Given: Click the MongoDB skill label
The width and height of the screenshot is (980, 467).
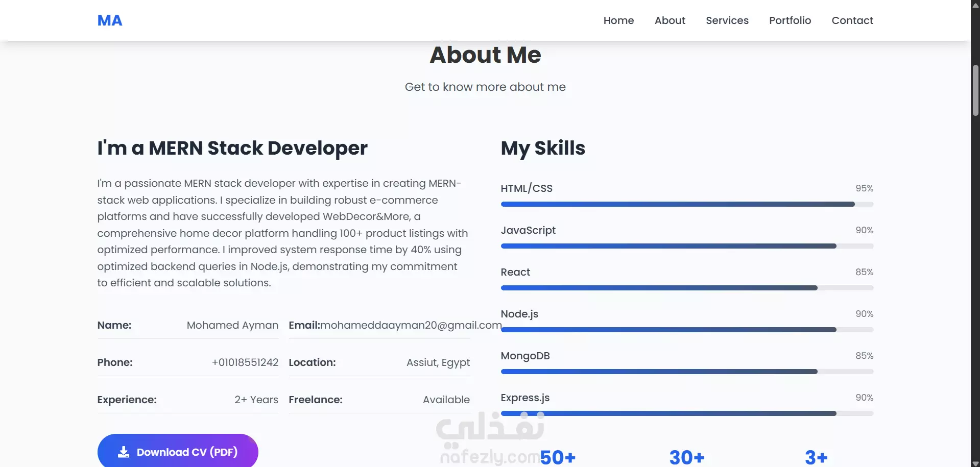Looking at the screenshot, I should (x=525, y=356).
